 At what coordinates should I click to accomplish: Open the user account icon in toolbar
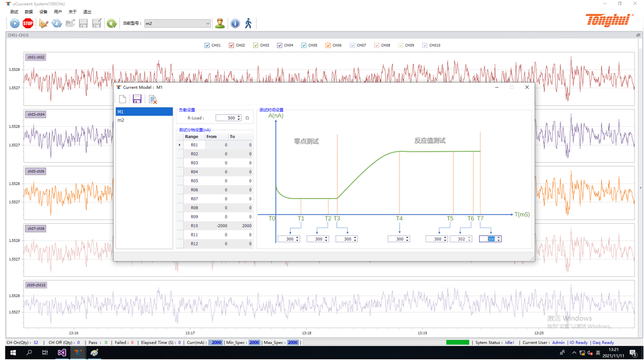[220, 24]
